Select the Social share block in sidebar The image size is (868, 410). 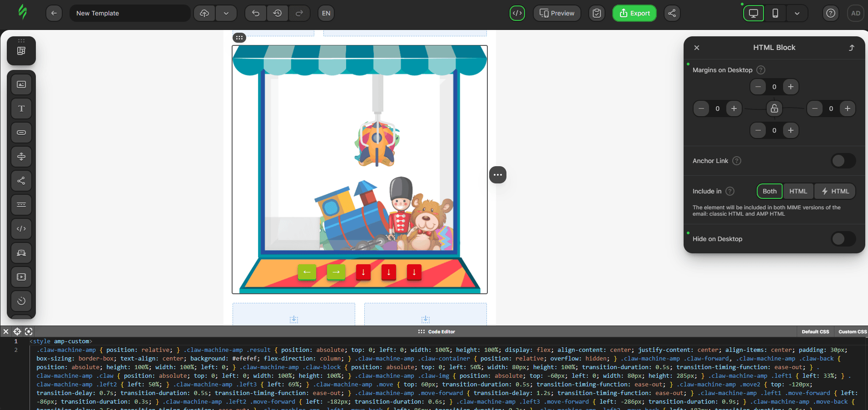click(21, 181)
